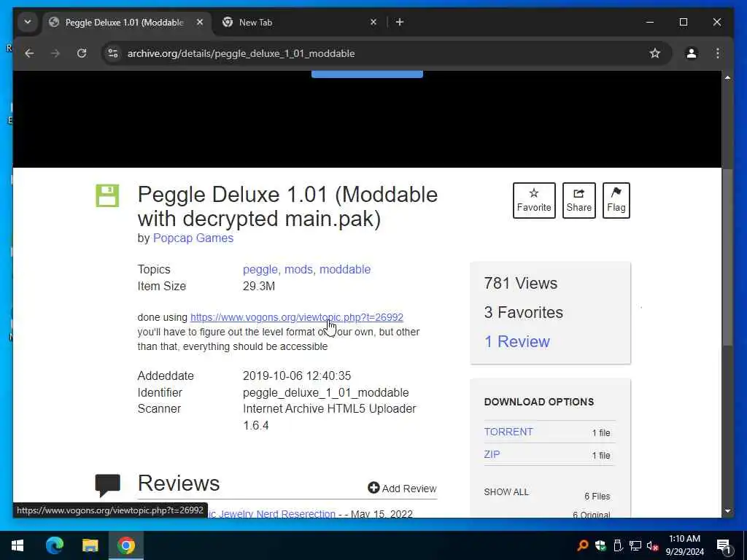747x560 pixels.
Task: Open Windows Security tray icon
Action: point(600,545)
